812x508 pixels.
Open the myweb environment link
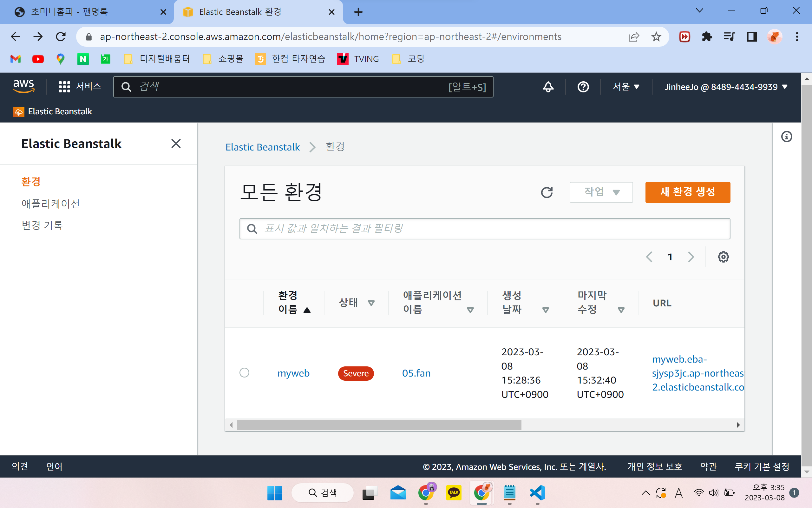293,373
